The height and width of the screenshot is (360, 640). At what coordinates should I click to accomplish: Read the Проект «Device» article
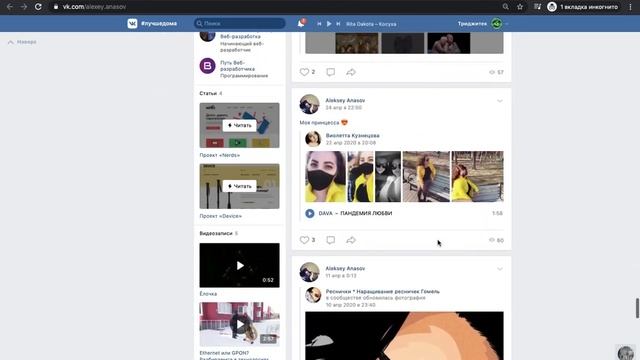click(240, 186)
